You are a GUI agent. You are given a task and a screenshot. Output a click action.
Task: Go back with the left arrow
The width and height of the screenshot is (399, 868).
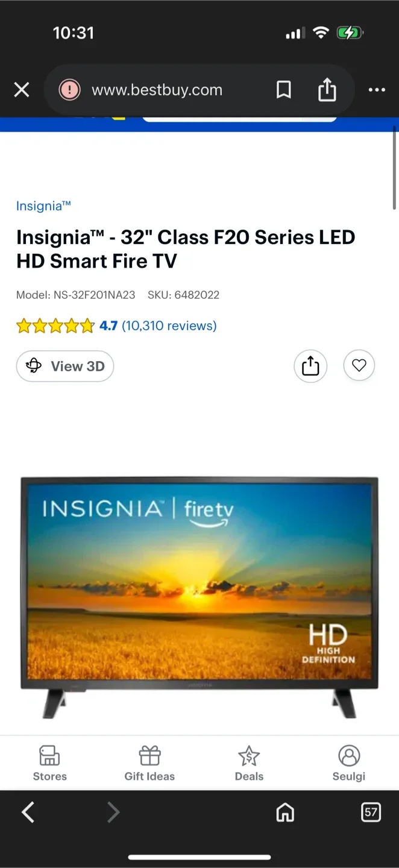coord(28,813)
